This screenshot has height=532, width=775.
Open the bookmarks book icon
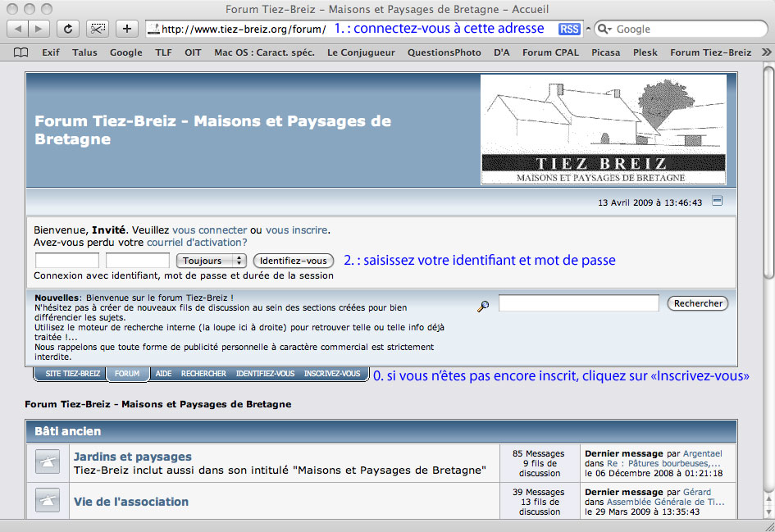point(21,52)
